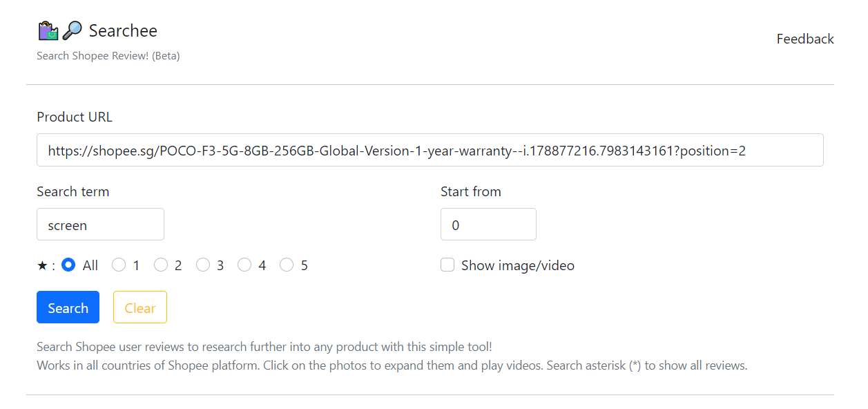
Task: Click the Search term label
Action: (73, 192)
